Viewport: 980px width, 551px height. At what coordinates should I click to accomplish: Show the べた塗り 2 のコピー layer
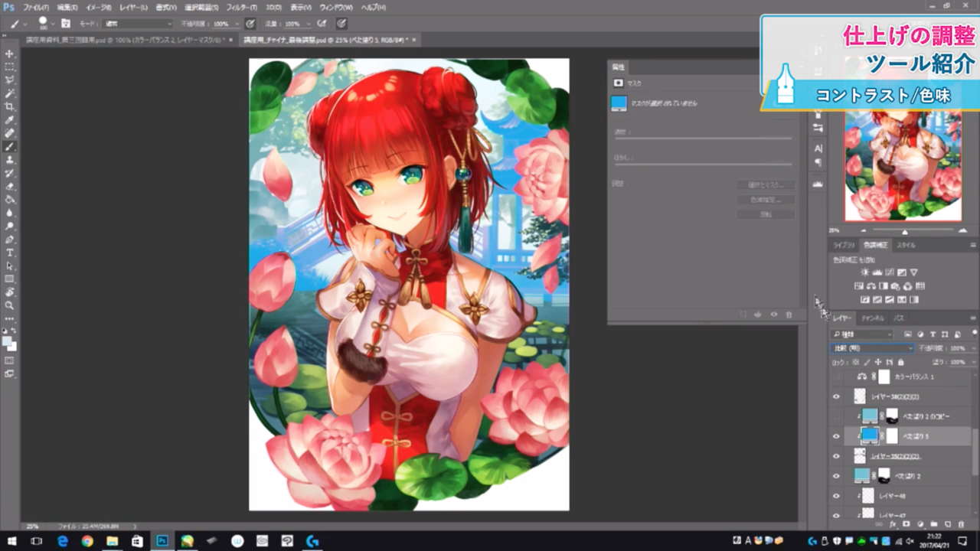pos(837,414)
